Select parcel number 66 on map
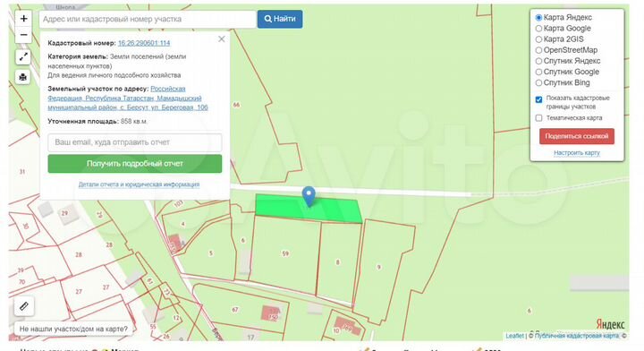This screenshot has height=351, width=644. pyautogui.click(x=236, y=105)
